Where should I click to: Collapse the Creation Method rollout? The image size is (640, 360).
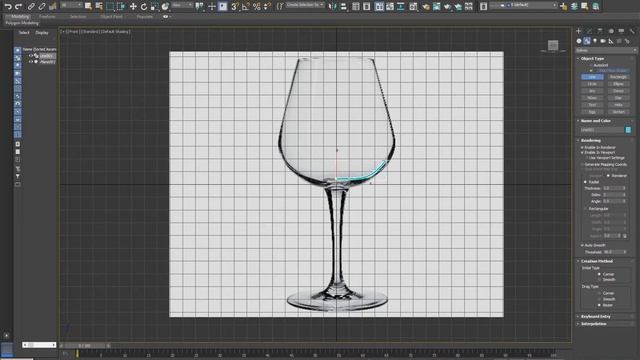click(x=596, y=261)
